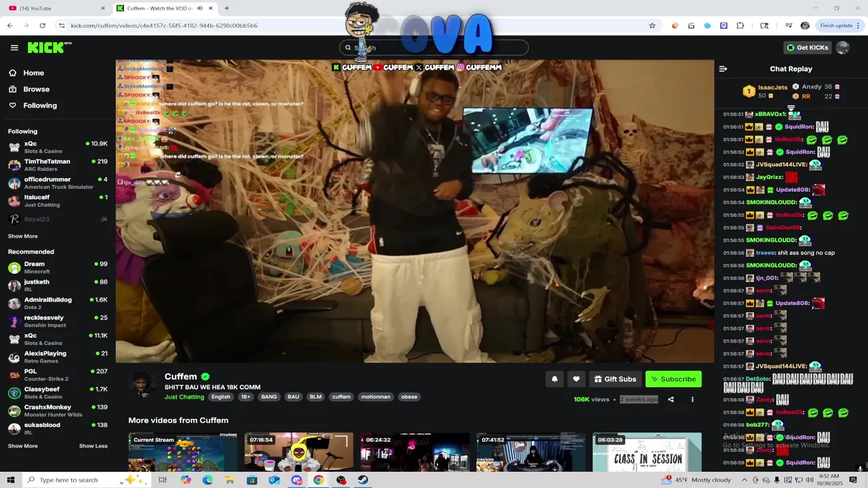868x488 pixels.
Task: View site information icon in address bar
Action: coord(62,25)
